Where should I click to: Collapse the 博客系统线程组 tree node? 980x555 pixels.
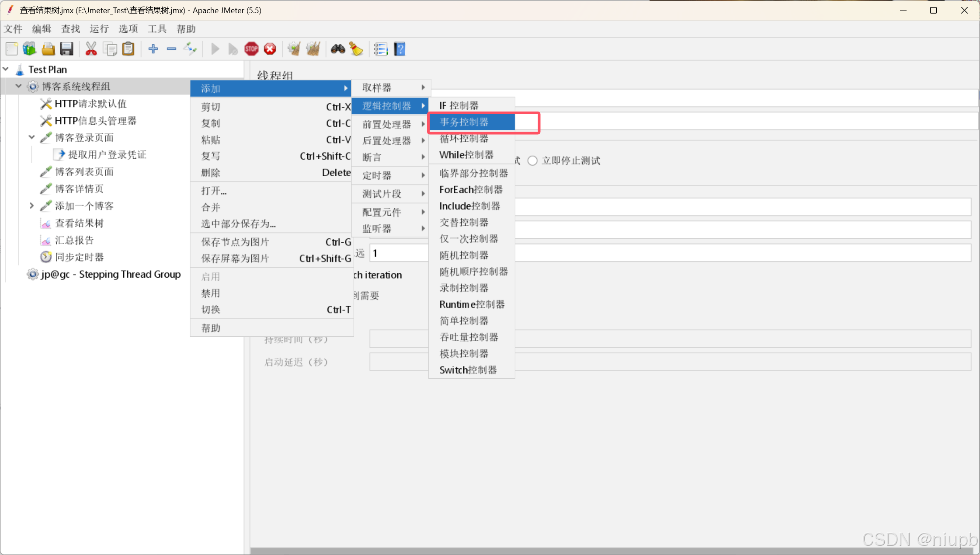(18, 86)
